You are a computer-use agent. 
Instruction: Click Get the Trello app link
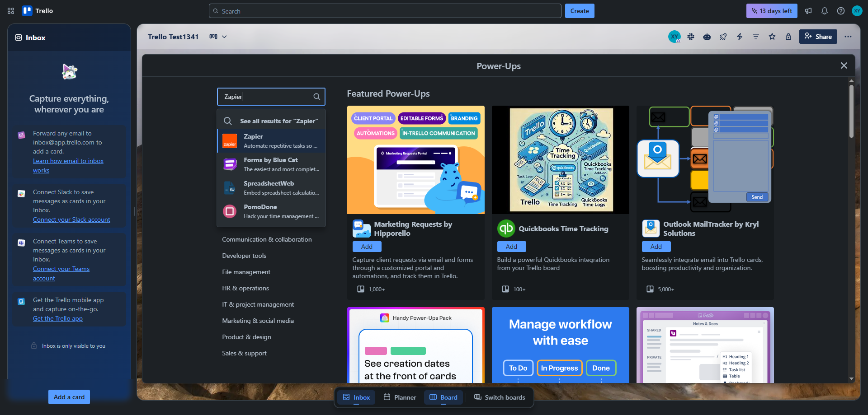[58, 318]
